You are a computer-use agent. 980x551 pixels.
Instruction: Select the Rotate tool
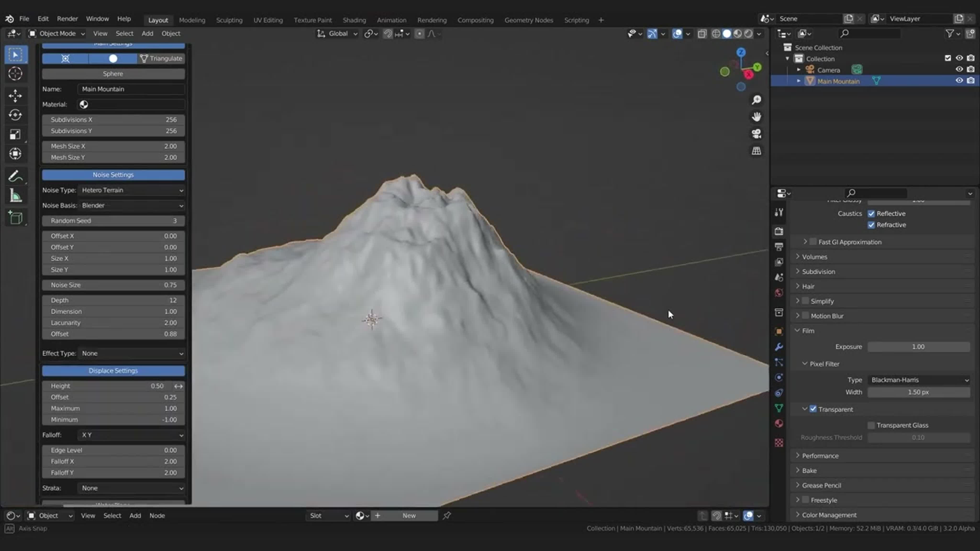point(16,115)
